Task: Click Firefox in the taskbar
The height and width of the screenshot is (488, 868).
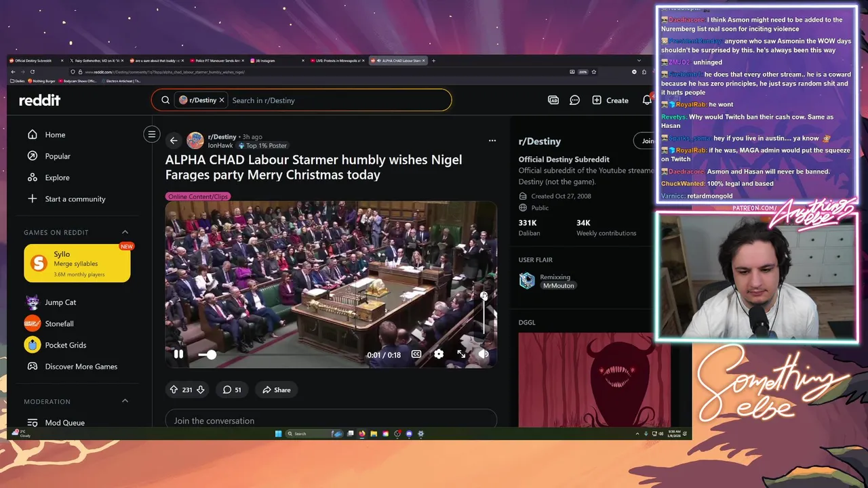Action: [362, 434]
